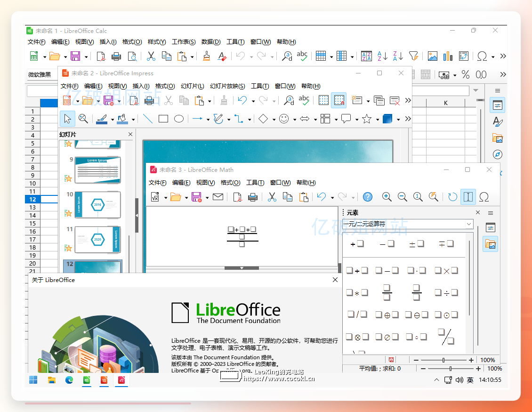Insert the plus-minus sign element

coord(416,244)
